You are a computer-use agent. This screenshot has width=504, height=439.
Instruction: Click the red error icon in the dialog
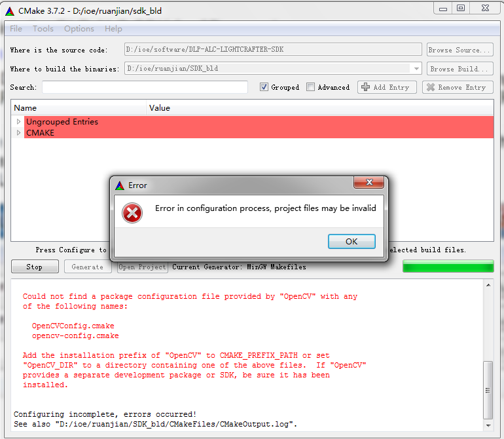click(132, 213)
